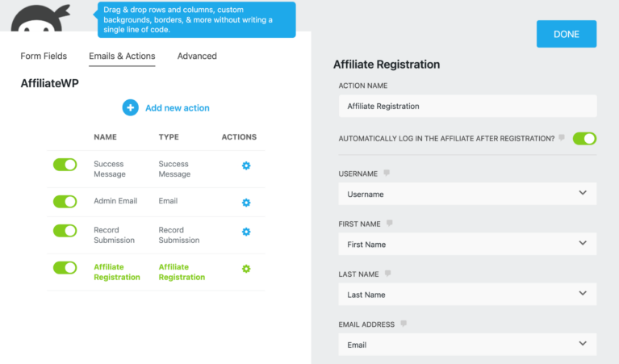This screenshot has height=364, width=619.
Task: Disable the Affiliate Registration action toggle
Action: click(65, 268)
